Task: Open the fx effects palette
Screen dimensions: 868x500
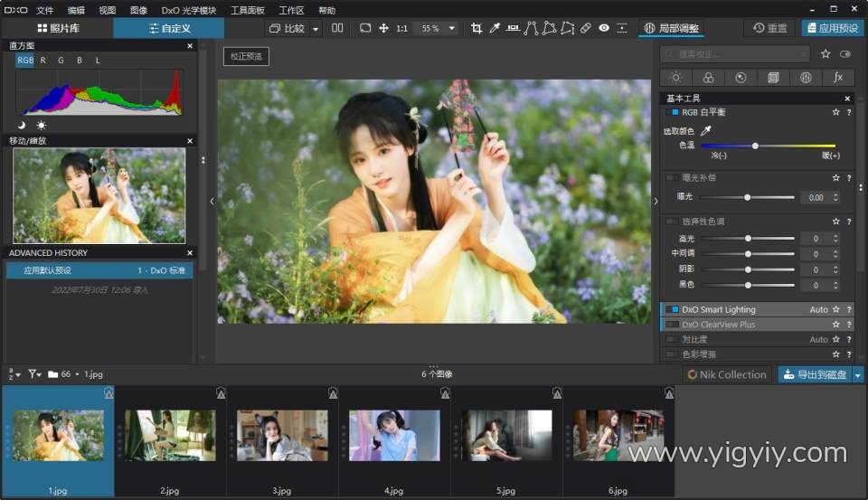Action: [x=838, y=78]
